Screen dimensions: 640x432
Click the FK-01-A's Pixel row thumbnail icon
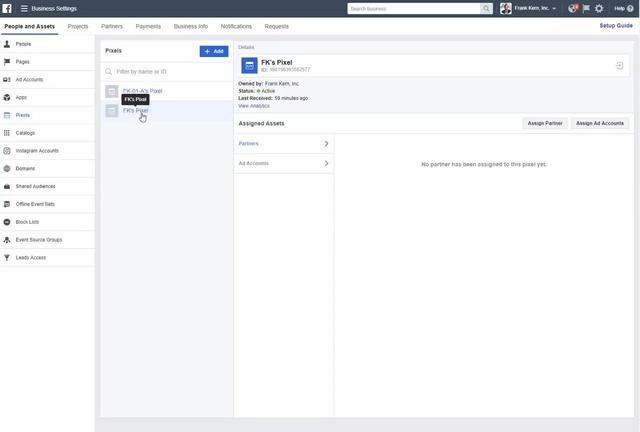[111, 91]
